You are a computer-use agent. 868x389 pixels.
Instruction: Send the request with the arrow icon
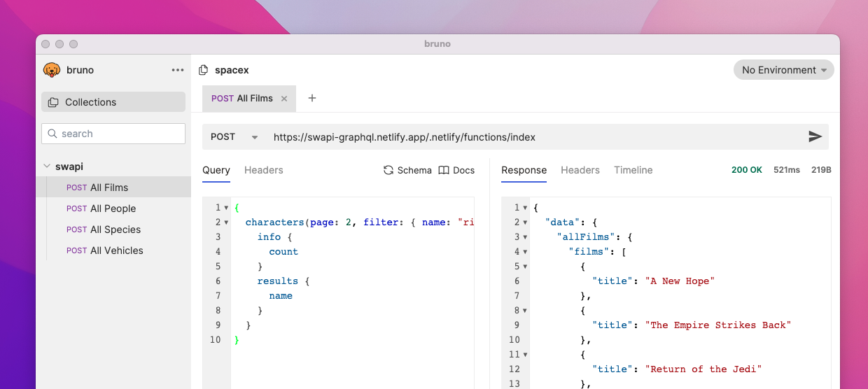pyautogui.click(x=815, y=136)
